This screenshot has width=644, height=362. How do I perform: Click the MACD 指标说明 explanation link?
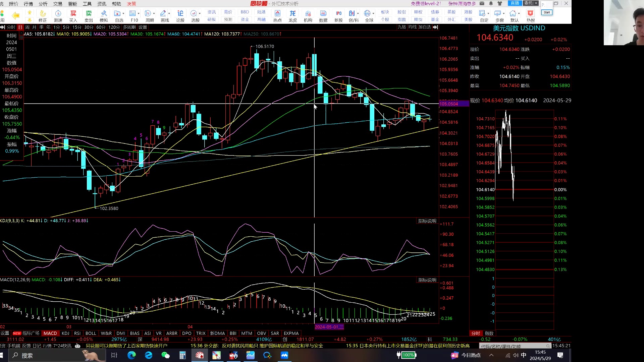tap(427, 280)
